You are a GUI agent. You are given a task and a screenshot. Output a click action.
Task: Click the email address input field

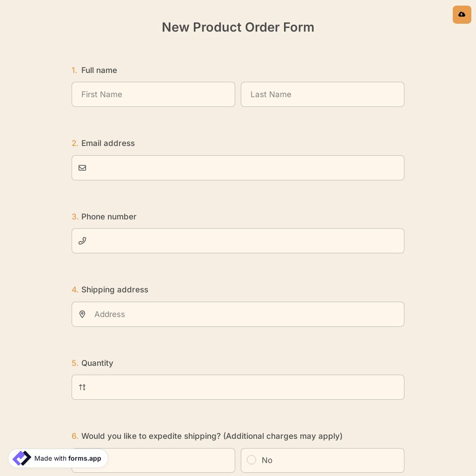pyautogui.click(x=238, y=168)
